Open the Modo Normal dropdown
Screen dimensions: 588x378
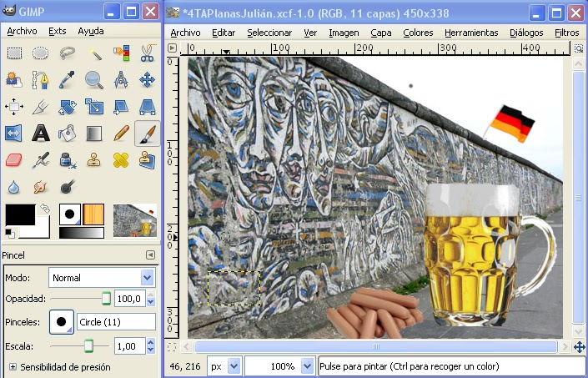[102, 278]
